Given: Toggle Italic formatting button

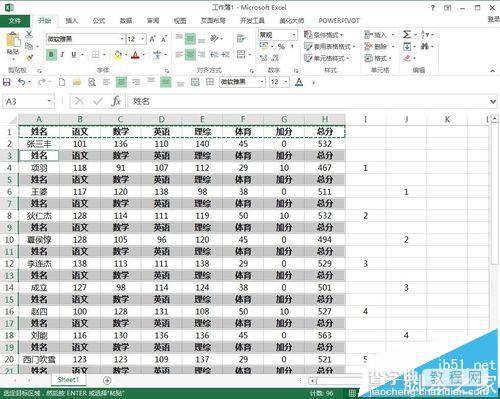Looking at the screenshot, I should (x=62, y=55).
